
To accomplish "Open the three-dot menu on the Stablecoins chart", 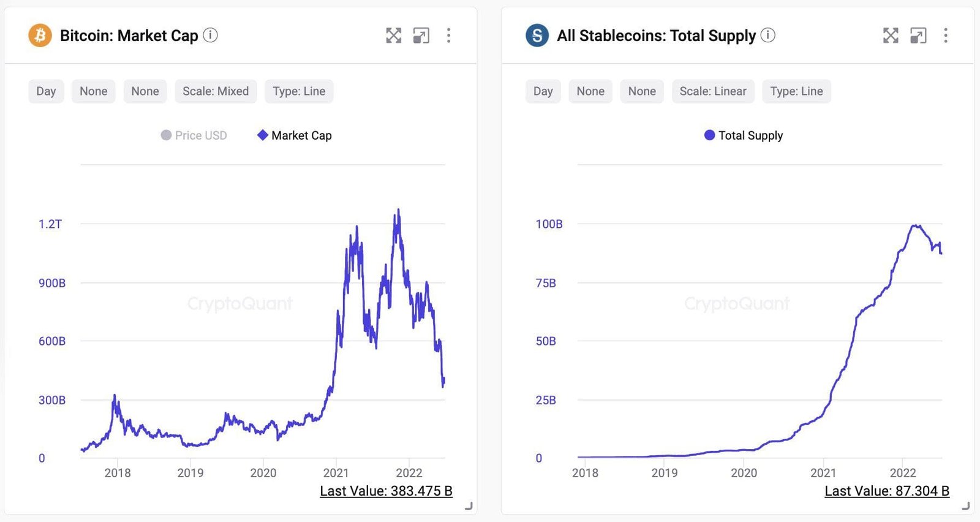I will click(946, 36).
